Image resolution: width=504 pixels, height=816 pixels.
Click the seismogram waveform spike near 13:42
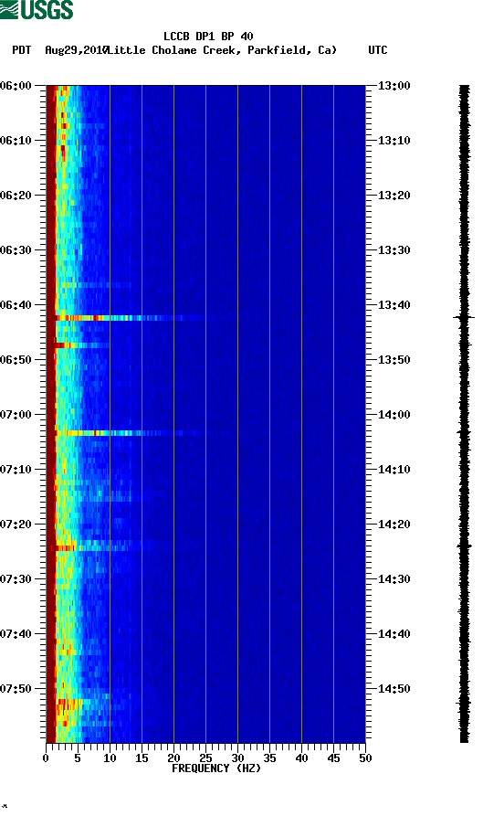[x=464, y=317]
